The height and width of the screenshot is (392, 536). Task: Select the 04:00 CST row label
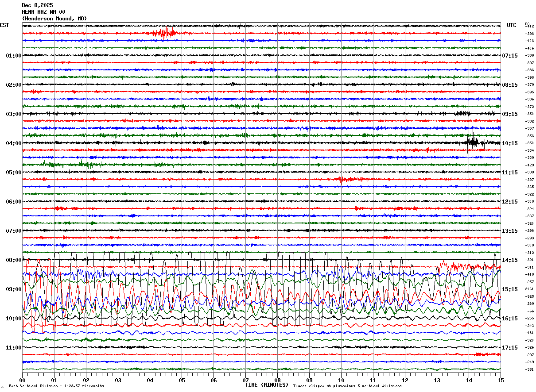pyautogui.click(x=14, y=143)
